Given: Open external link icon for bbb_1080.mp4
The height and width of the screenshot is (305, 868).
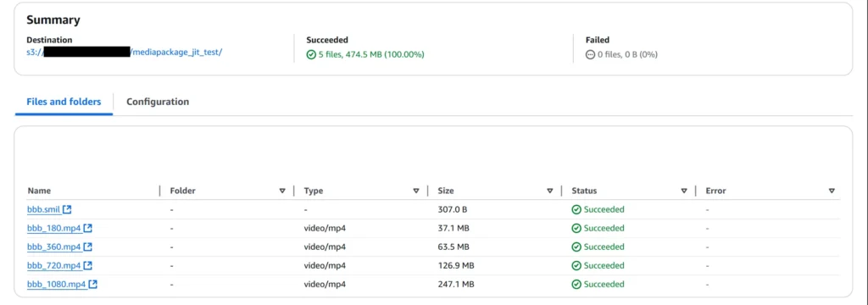Looking at the screenshot, I should tap(93, 284).
